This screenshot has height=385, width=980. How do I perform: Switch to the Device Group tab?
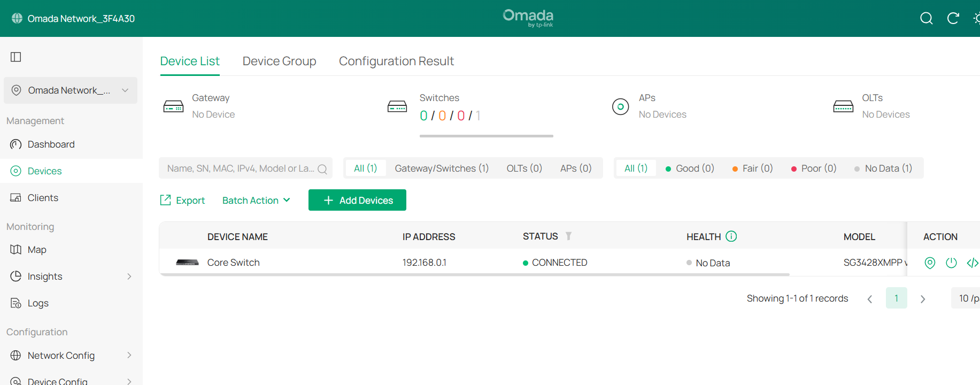(x=280, y=61)
